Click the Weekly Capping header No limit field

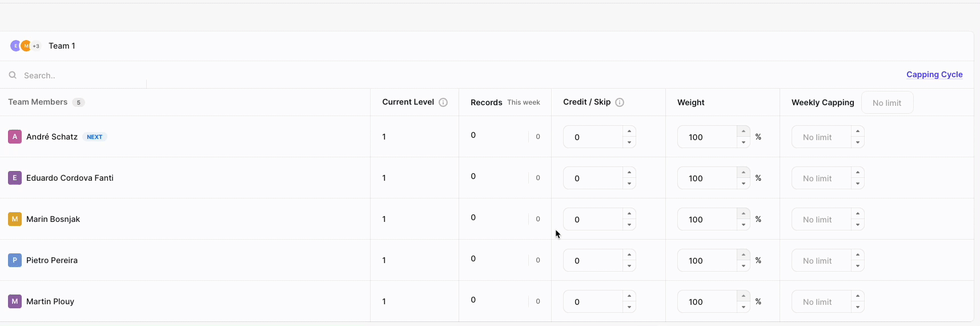click(x=887, y=103)
